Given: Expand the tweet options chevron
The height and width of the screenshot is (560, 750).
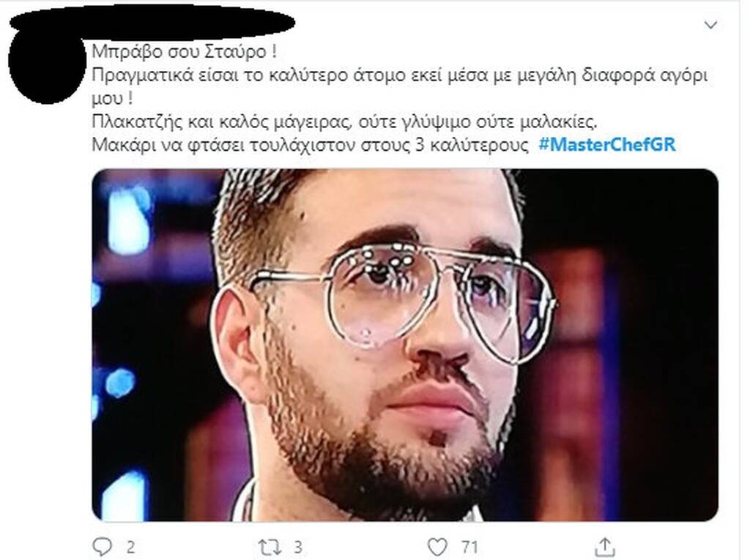Looking at the screenshot, I should click(711, 25).
